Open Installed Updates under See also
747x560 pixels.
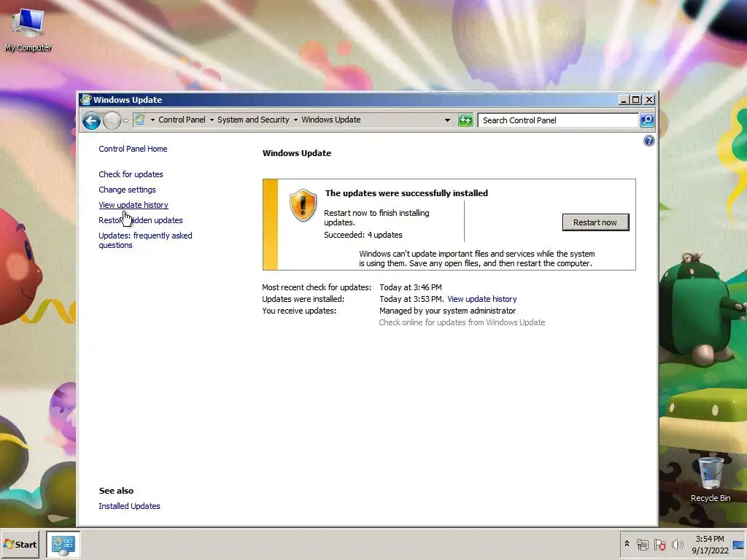click(x=129, y=506)
